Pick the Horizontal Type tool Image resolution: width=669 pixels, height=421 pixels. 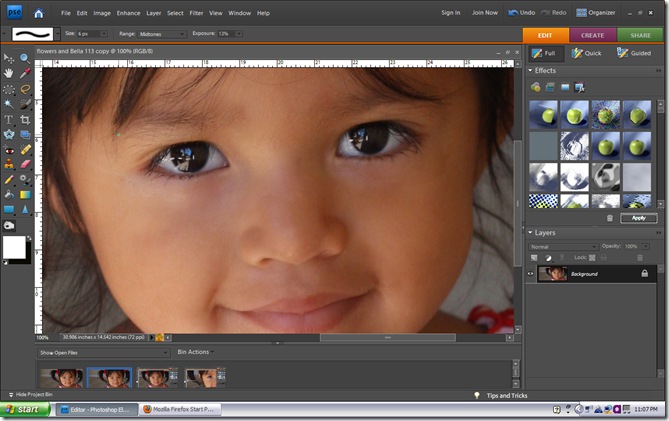(9, 119)
